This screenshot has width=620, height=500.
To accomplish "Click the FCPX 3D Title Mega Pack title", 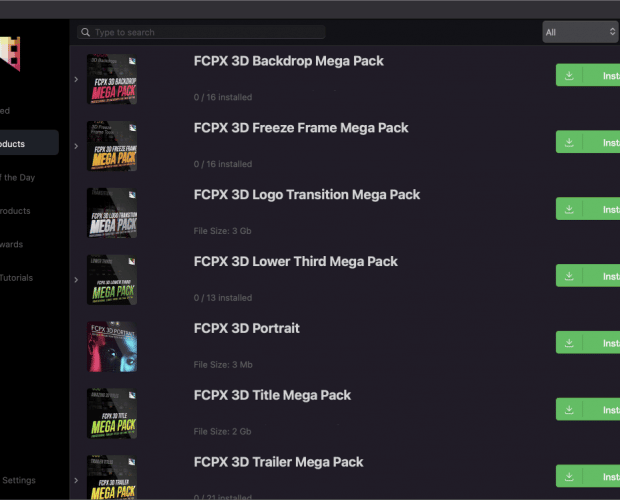I will click(x=272, y=395).
